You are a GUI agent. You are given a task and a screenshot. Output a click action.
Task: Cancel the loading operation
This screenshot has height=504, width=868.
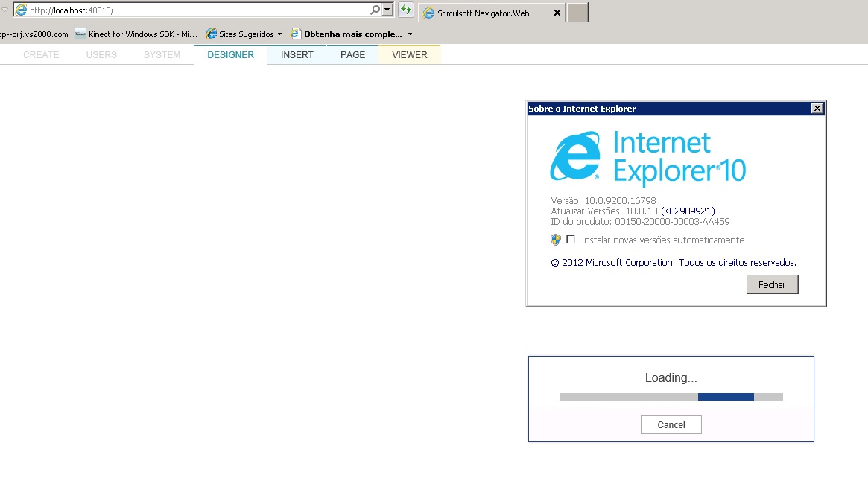point(671,425)
